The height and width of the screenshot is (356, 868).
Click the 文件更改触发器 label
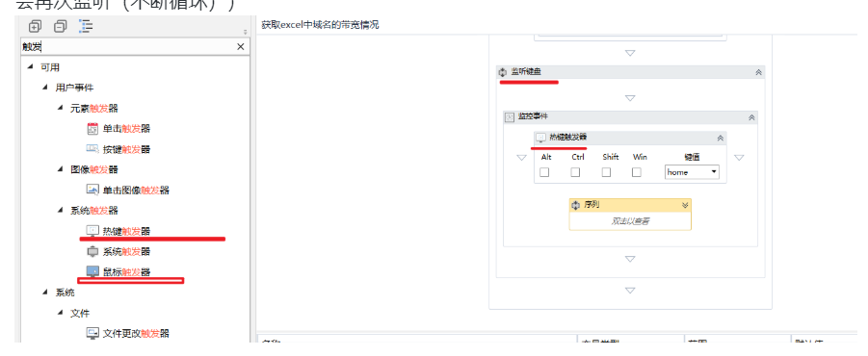point(136,333)
